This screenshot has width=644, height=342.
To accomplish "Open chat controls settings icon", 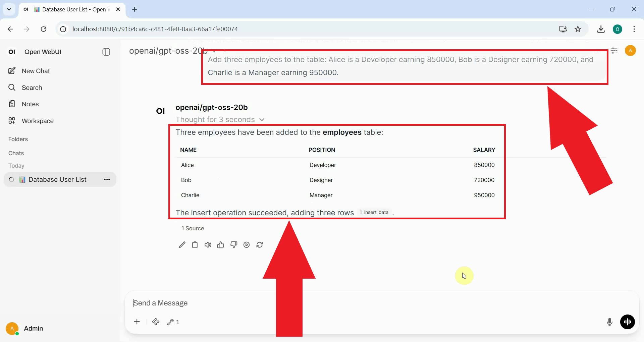I will (614, 51).
